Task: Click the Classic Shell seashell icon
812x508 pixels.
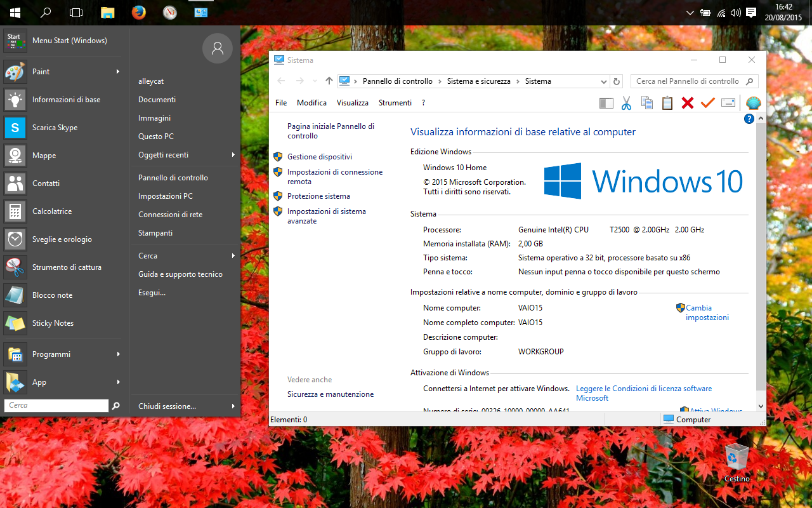Action: pos(753,103)
